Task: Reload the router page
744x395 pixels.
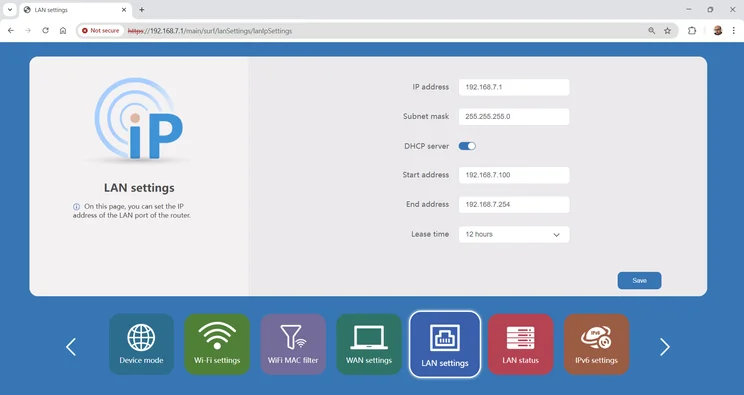Action: pos(46,30)
